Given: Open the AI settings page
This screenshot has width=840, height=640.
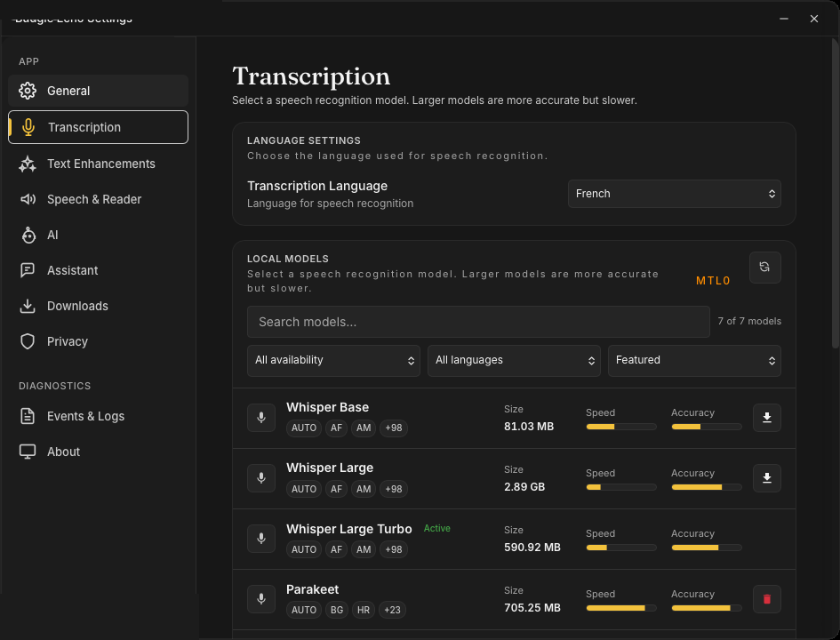Looking at the screenshot, I should pos(98,236).
